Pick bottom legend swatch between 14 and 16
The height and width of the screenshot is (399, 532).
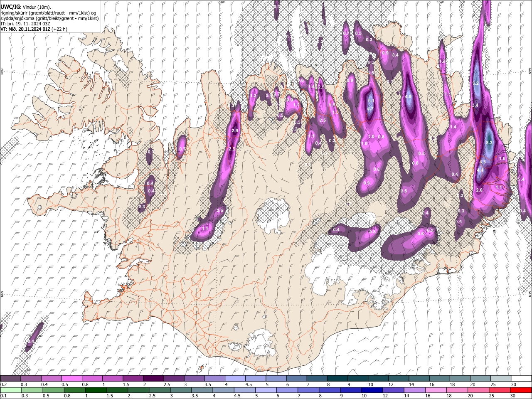pyautogui.click(x=414, y=390)
